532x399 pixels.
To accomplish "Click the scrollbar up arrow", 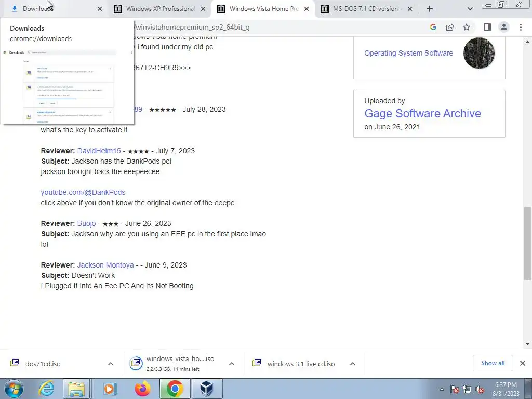I will click(528, 42).
